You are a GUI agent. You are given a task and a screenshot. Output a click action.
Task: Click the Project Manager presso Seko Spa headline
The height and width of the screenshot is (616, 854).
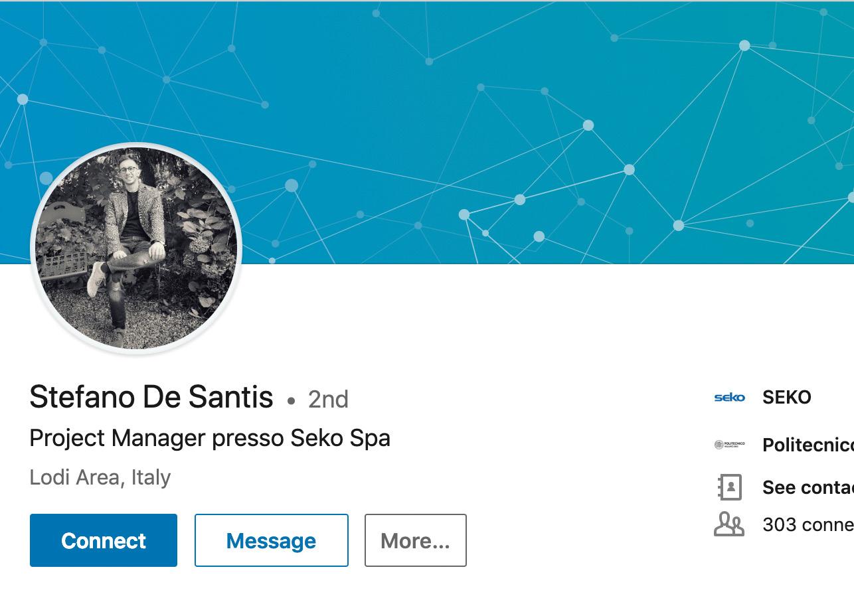[x=210, y=438]
